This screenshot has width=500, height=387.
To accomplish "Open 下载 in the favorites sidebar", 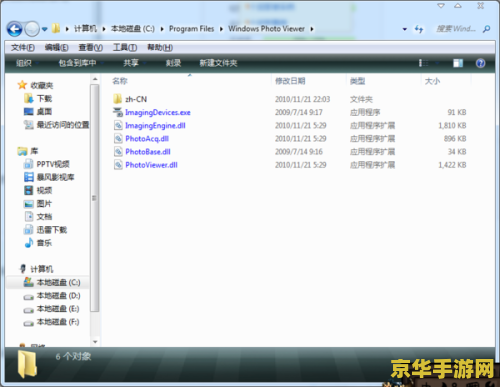I will pyautogui.click(x=44, y=99).
